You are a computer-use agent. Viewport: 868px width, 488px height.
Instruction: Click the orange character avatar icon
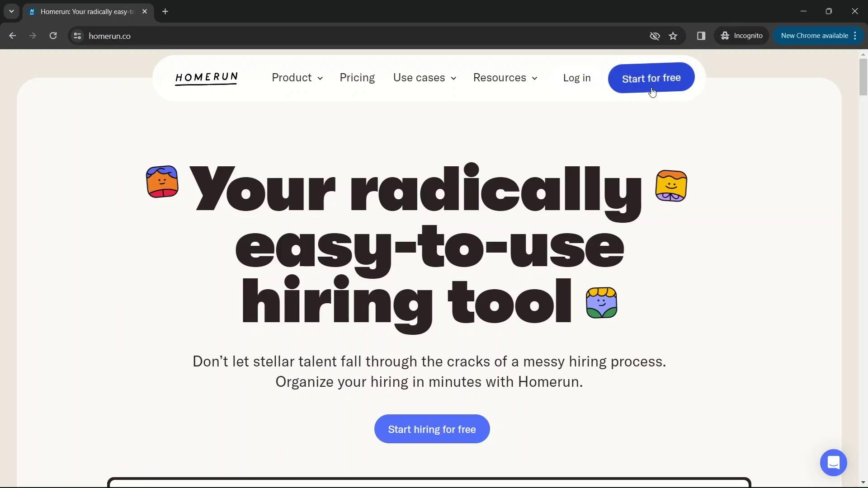coord(161,182)
